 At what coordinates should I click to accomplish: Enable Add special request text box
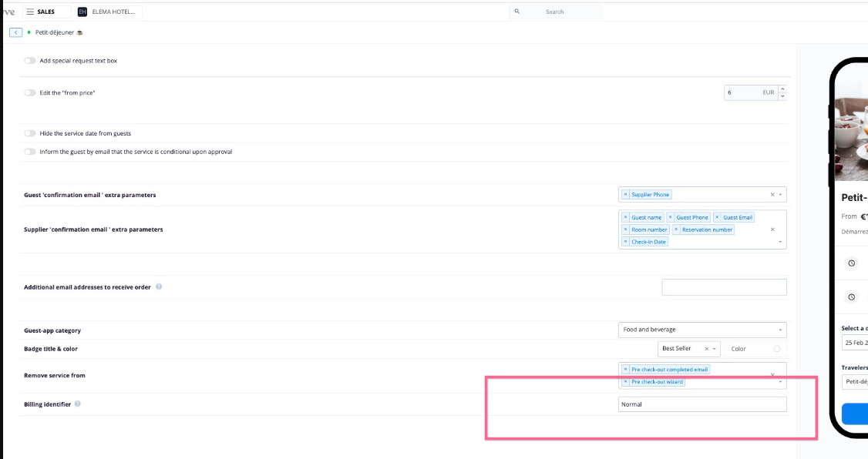click(x=30, y=60)
